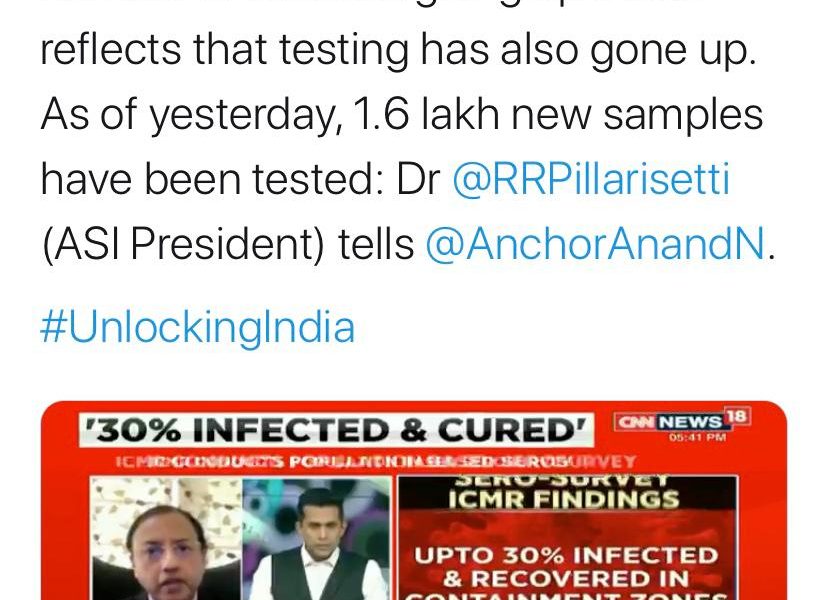Click the cut-off CONTAINMENT ZONES text

pos(567,596)
